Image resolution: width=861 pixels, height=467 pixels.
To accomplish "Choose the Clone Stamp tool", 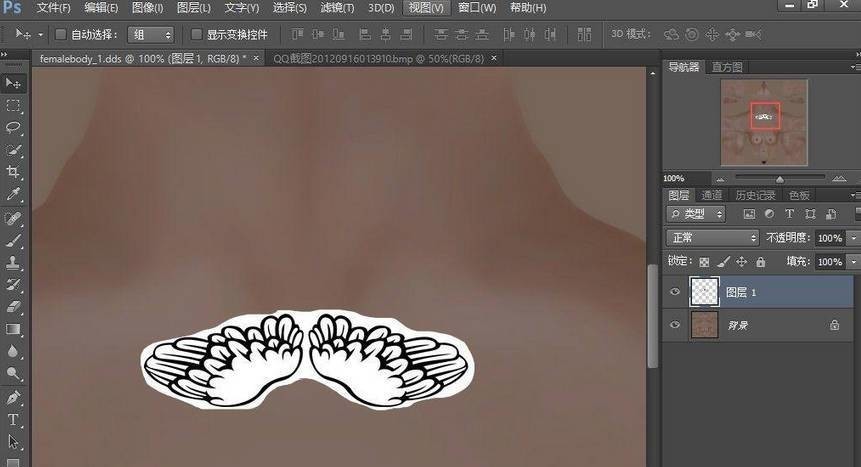I will [14, 262].
